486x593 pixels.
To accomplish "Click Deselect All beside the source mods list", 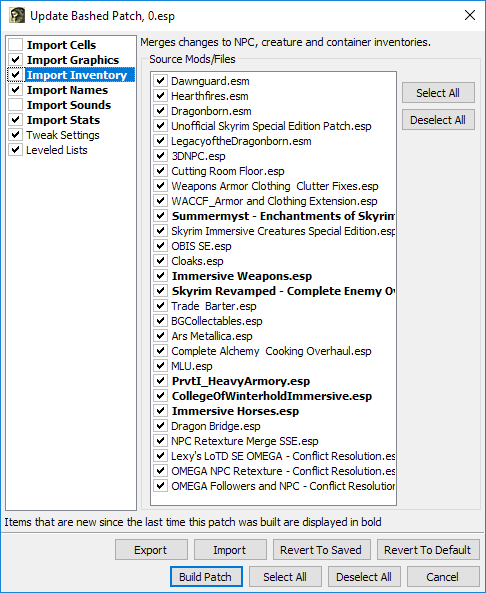I will coord(438,120).
